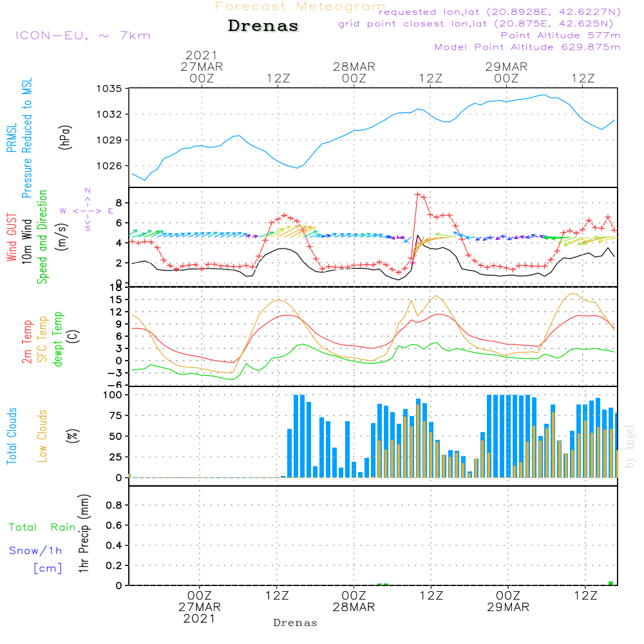This screenshot has width=644, height=644.
Task: Click the 'PRMSL' axis label
Action: [12, 138]
